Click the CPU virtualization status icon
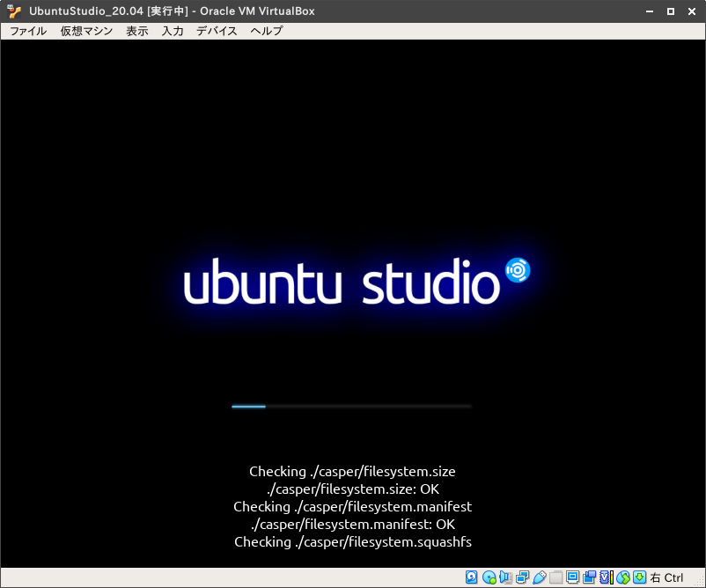The width and height of the screenshot is (706, 588). (x=606, y=577)
